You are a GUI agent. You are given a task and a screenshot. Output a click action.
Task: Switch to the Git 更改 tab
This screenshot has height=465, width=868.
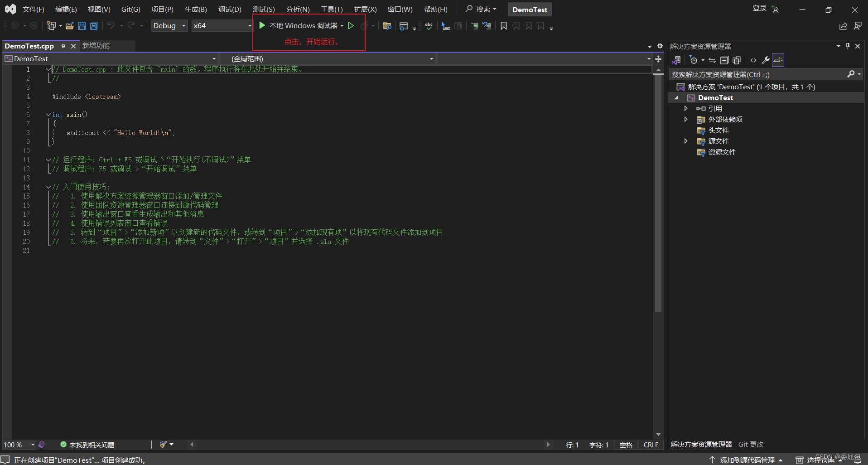coord(750,445)
